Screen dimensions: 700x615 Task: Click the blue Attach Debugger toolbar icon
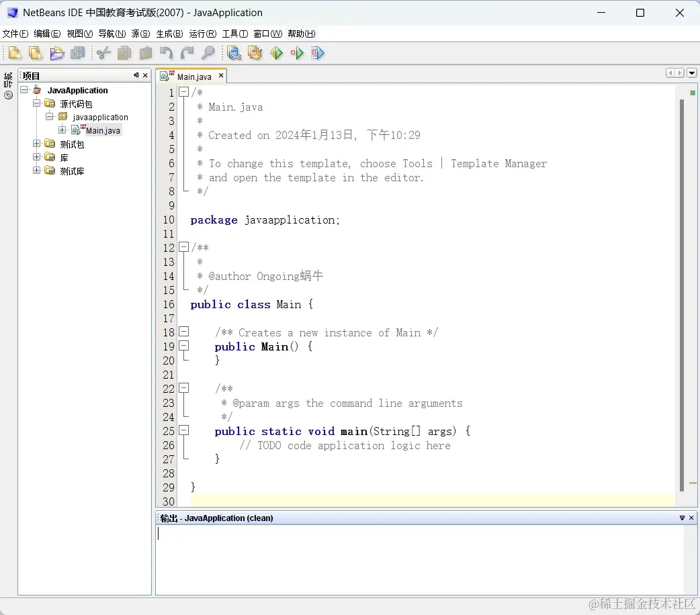[317, 53]
